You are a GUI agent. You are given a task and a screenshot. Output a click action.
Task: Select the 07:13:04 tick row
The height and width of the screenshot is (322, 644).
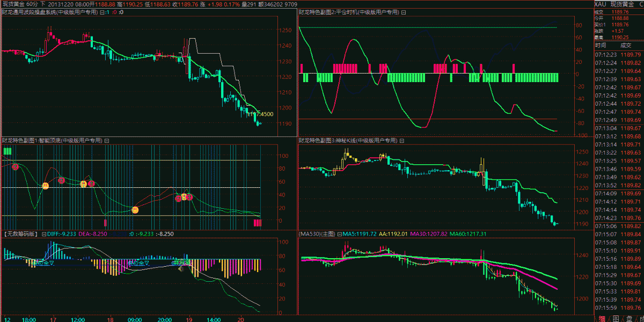click(x=618, y=128)
